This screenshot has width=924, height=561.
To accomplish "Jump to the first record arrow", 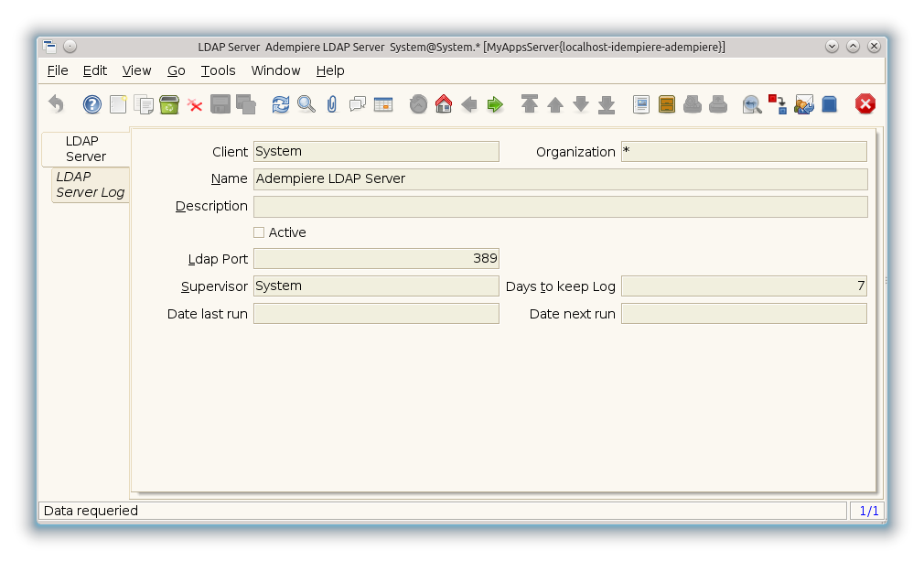I will pyautogui.click(x=530, y=104).
